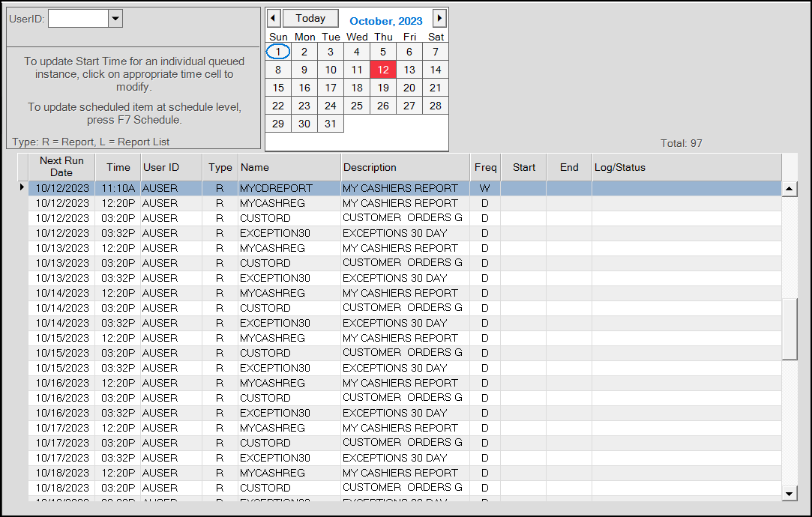Select day 31 on the calendar

coord(331,123)
